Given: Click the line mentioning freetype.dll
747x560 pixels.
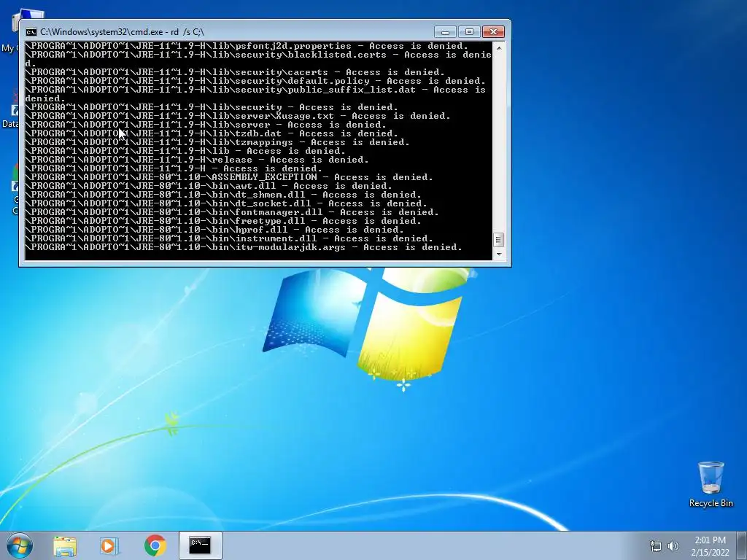Looking at the screenshot, I should (x=223, y=221).
